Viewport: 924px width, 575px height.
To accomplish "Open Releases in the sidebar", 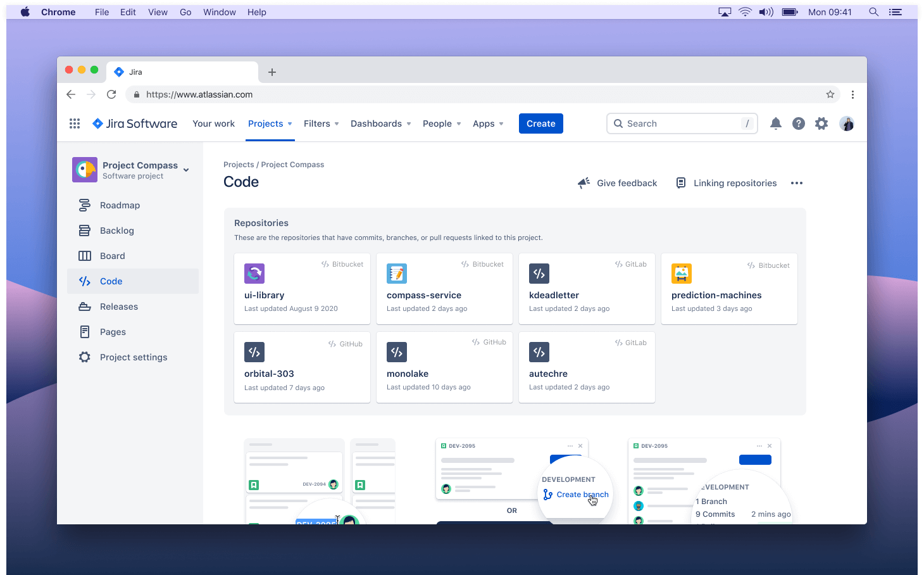I will pyautogui.click(x=118, y=306).
